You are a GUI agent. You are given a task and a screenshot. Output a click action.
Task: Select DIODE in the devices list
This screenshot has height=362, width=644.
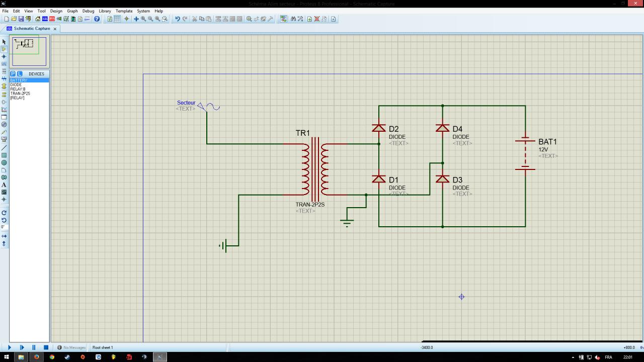point(16,85)
